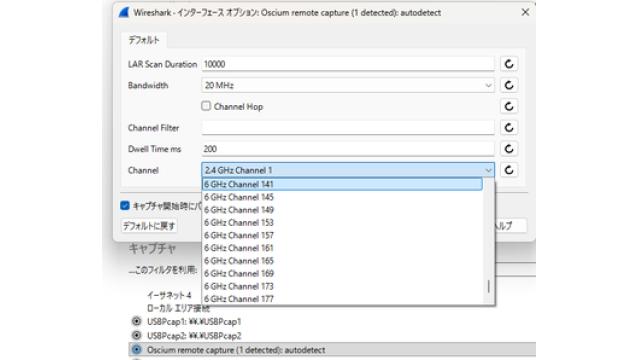Collapse the Channel combo box

click(348, 170)
